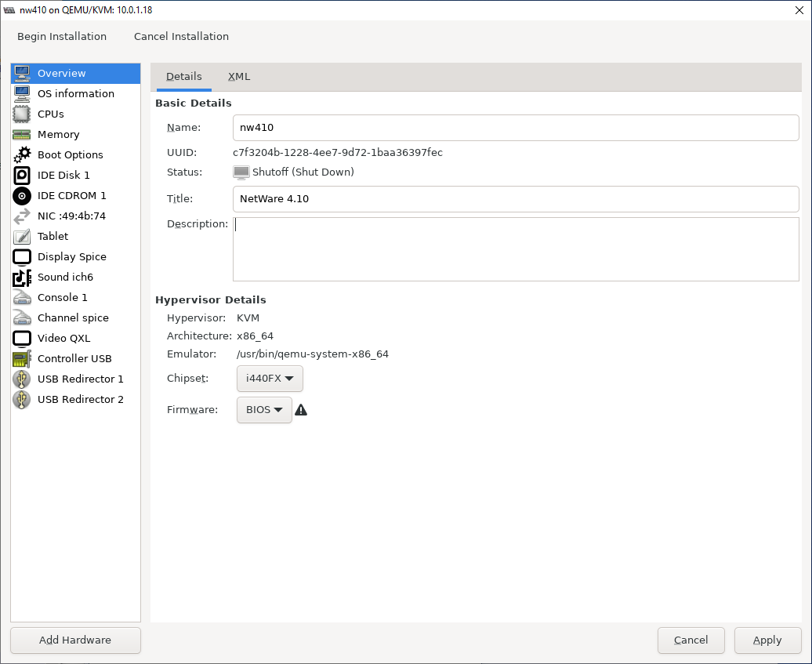
Task: Select the Channel spice row label
Action: pyautogui.click(x=73, y=318)
